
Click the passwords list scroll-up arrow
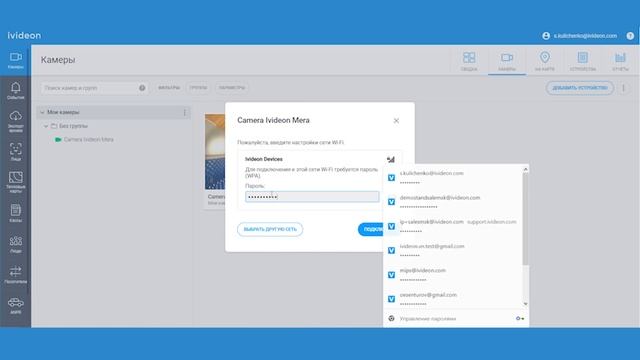(x=526, y=169)
